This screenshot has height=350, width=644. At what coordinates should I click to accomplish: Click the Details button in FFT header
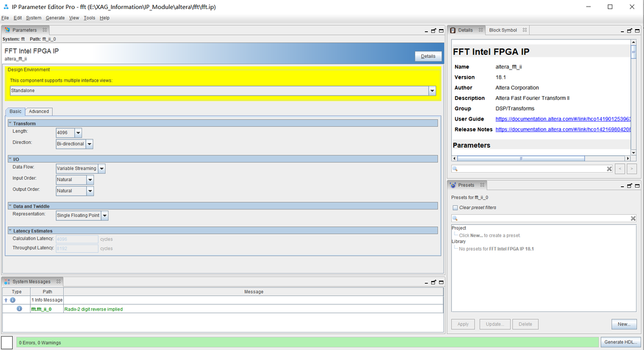pos(428,56)
